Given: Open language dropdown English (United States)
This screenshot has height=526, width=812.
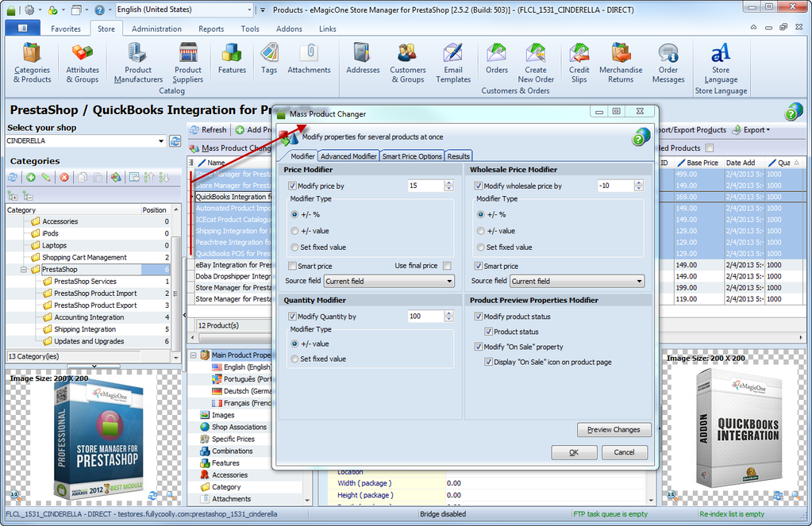Looking at the screenshot, I should click(x=249, y=10).
